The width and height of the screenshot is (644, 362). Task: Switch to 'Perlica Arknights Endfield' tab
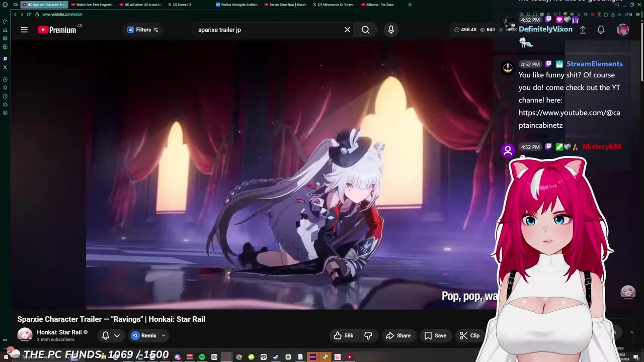[x=236, y=5]
